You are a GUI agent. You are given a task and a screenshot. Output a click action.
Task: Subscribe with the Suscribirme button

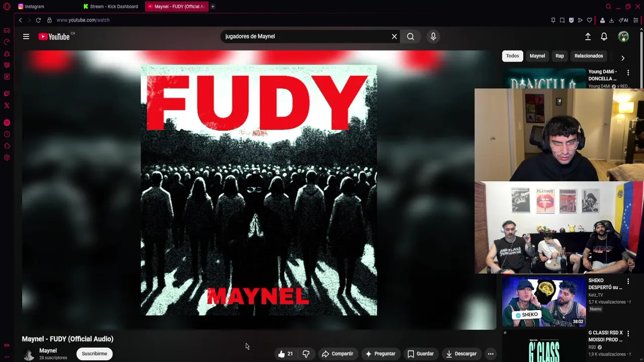click(x=95, y=354)
